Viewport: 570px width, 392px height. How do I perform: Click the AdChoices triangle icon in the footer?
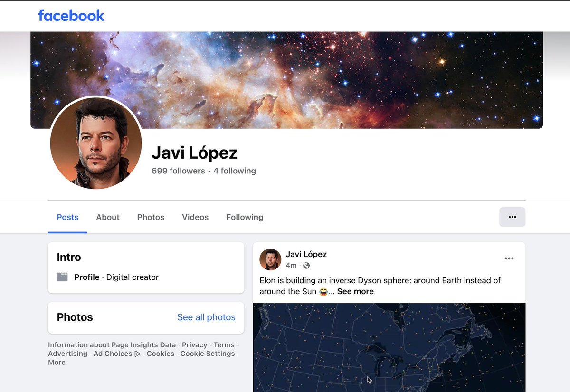(136, 354)
